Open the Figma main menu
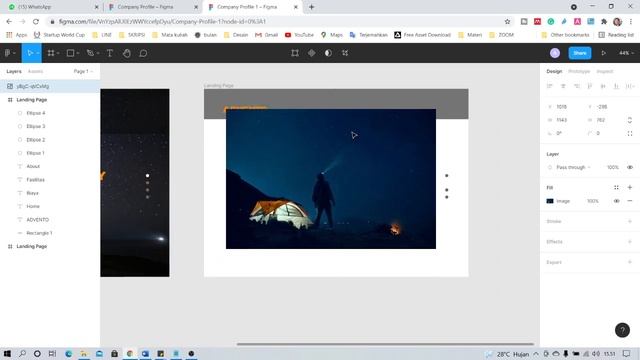 pos(9,53)
